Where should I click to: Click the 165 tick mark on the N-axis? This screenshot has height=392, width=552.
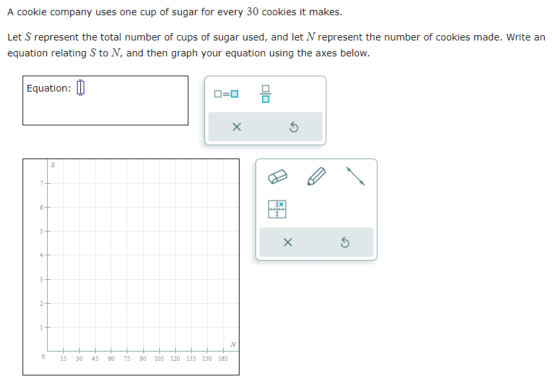224,356
